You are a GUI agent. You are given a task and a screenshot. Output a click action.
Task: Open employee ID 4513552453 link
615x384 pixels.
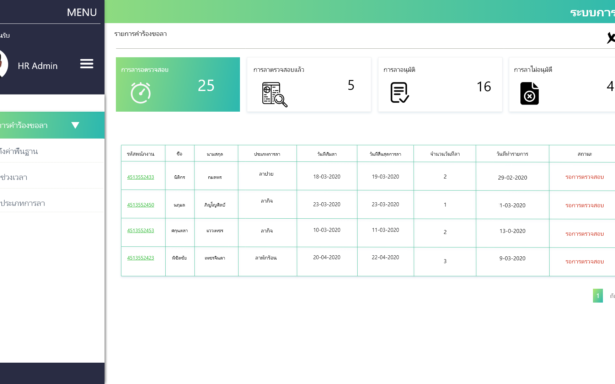point(140,230)
